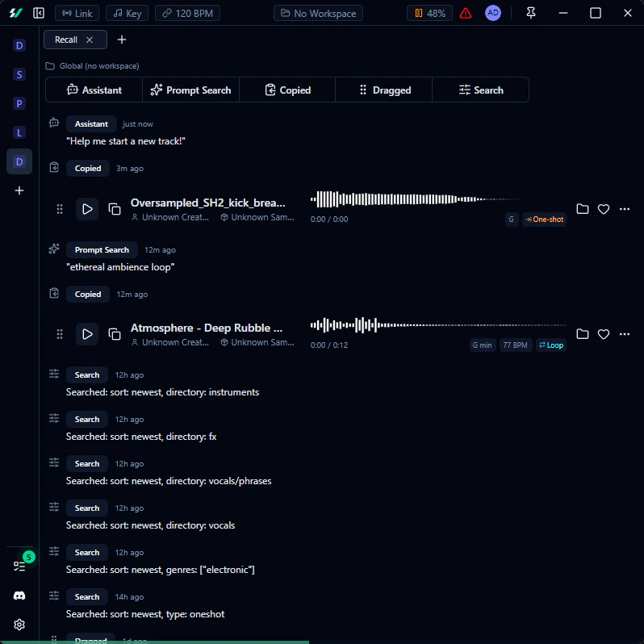Open the Discord icon in the sidebar

19,596
